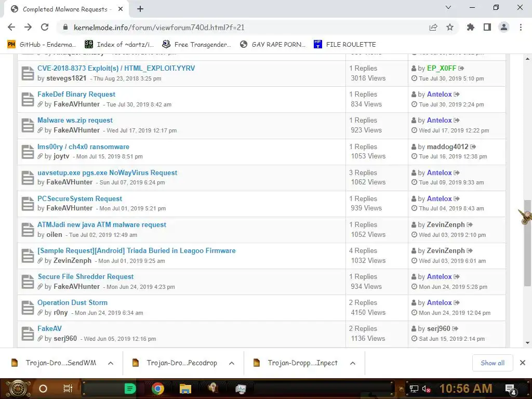
Task: Jump to last post in Operation Dust Storm row
Action: 457,303
